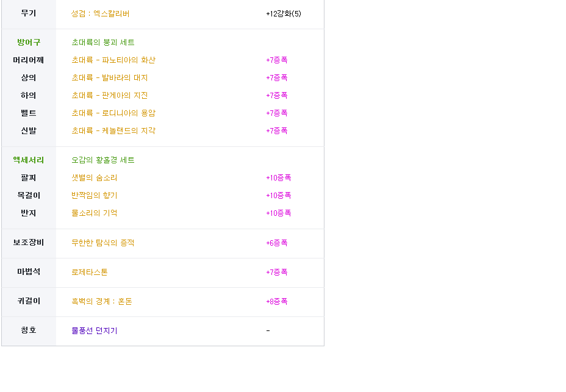
Task: Open the 무한한 탐식의 증적 sub-equipment item
Action: [x=103, y=243]
